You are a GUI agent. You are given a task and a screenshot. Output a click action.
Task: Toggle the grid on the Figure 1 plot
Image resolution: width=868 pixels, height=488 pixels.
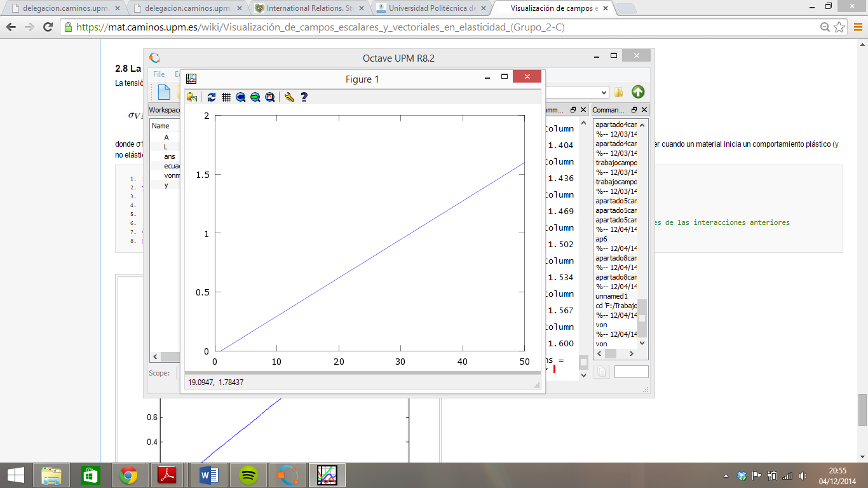[x=226, y=97]
